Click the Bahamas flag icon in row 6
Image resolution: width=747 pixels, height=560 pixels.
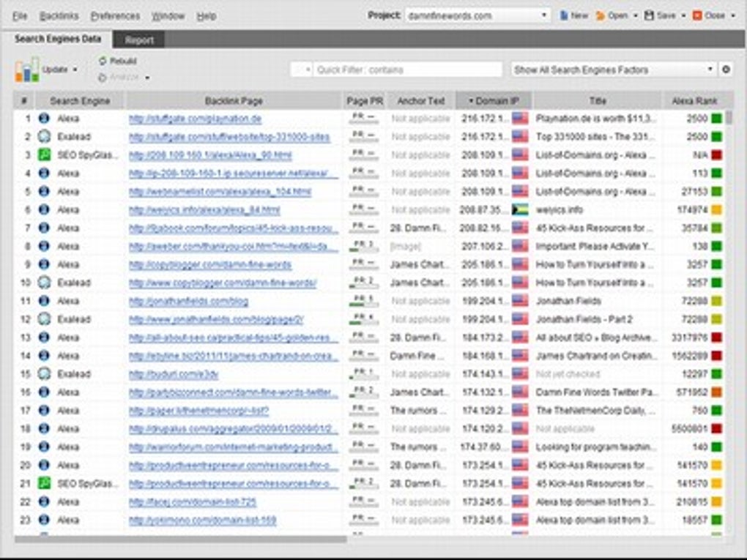coord(520,209)
